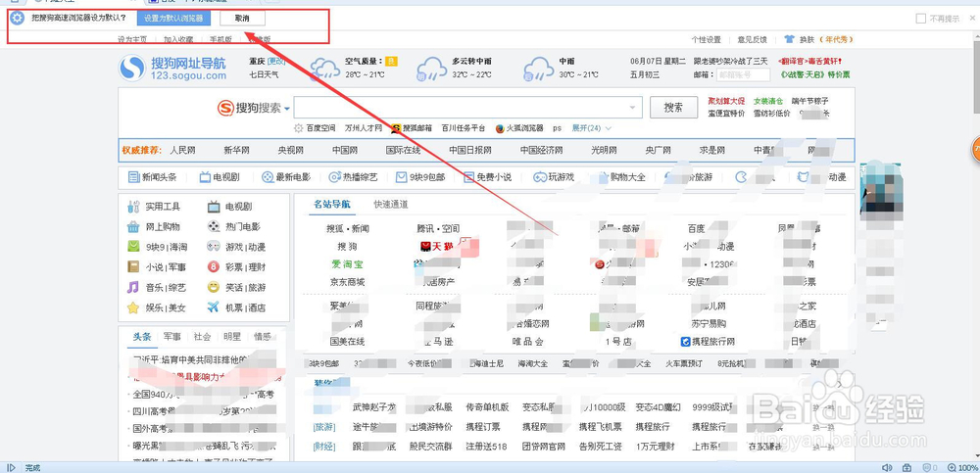Click 人民网 in recommended sites
The image size is (980, 473).
pyautogui.click(x=182, y=150)
